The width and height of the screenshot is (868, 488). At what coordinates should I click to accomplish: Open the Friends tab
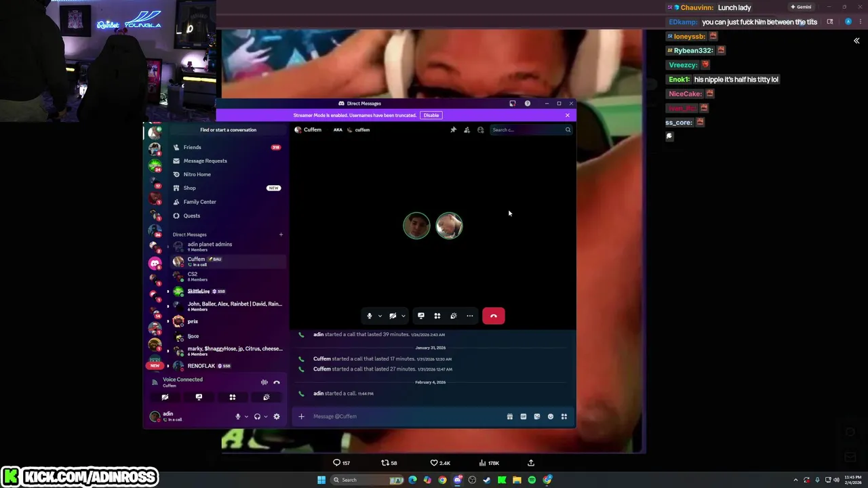pyautogui.click(x=227, y=147)
